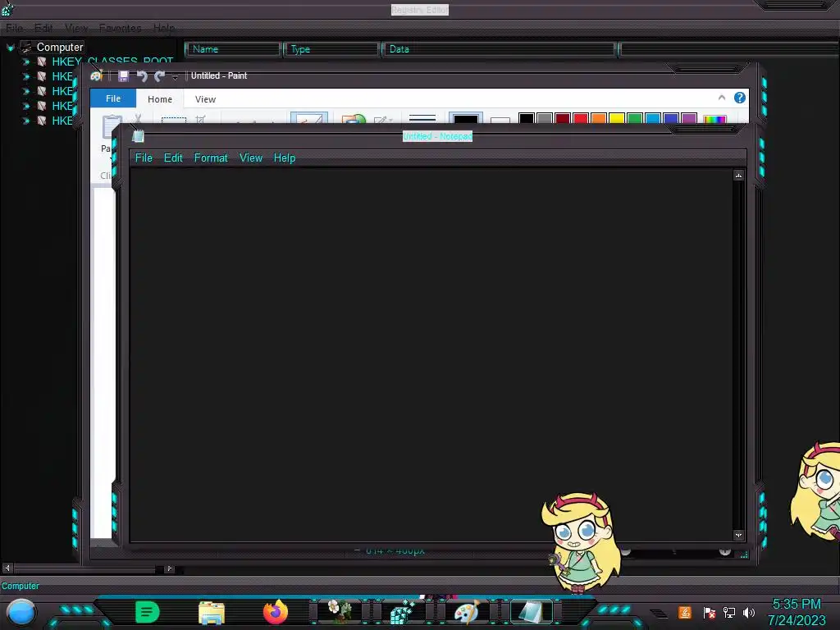Select the Computer tree item in Registry Editor
840x630 pixels.
(60, 47)
